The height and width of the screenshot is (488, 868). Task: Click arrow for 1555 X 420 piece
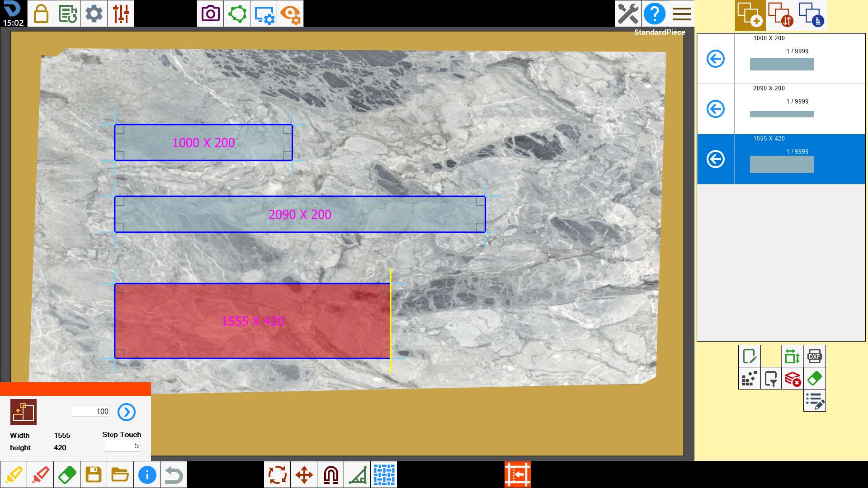tap(716, 159)
